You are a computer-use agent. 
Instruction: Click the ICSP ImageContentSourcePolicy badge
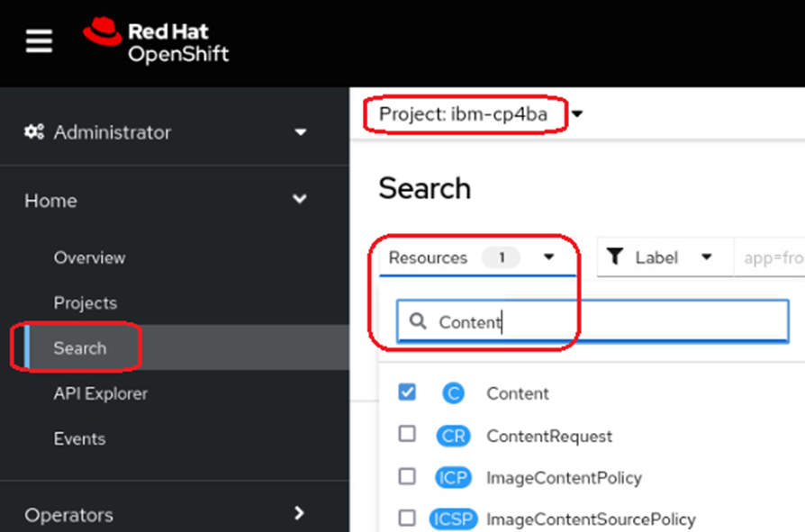pos(453,519)
